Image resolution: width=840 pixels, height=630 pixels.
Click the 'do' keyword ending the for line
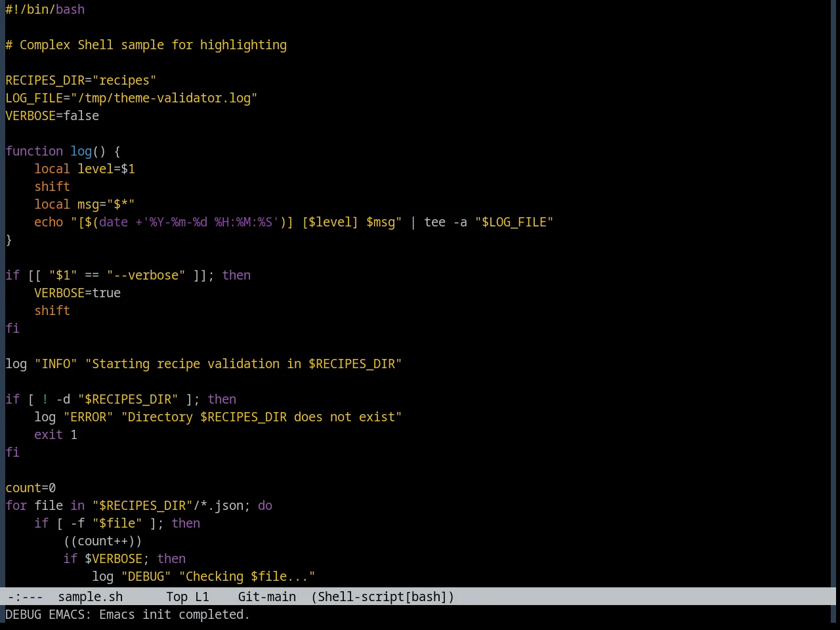[265, 505]
